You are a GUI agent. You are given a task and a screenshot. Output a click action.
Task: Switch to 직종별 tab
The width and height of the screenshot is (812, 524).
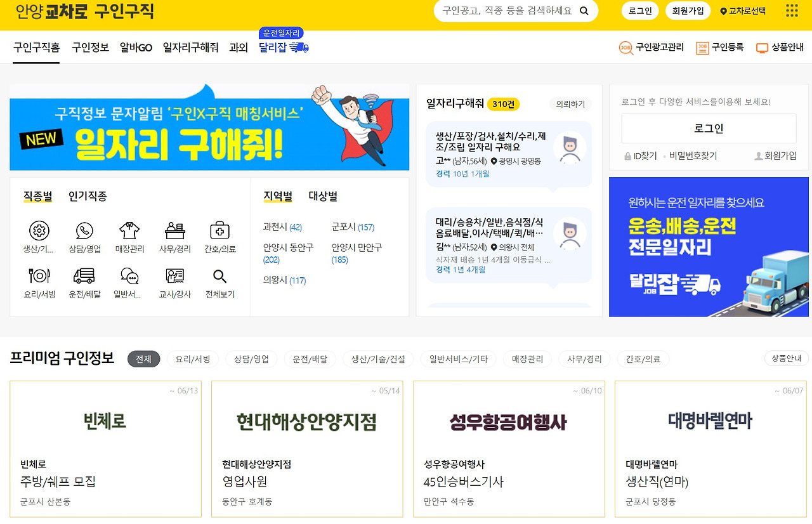pyautogui.click(x=37, y=196)
